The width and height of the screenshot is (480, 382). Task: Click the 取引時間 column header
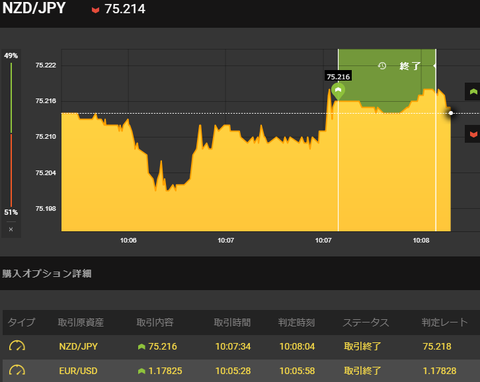[x=232, y=322]
